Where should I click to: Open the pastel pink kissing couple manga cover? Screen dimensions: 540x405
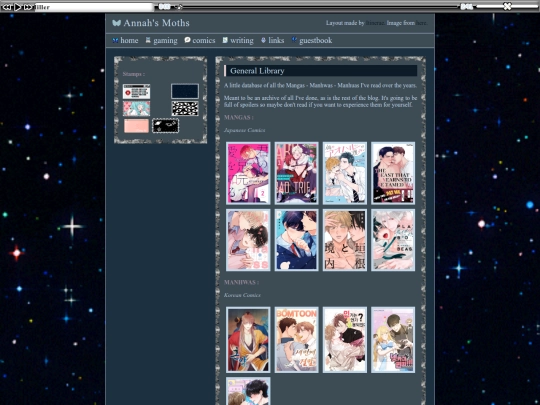click(x=248, y=240)
